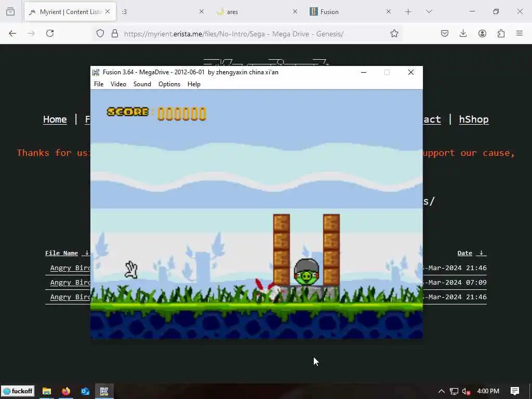Viewport: 532px width, 399px height.
Task: Click the hShop link on Myrient page
Action: [474, 119]
